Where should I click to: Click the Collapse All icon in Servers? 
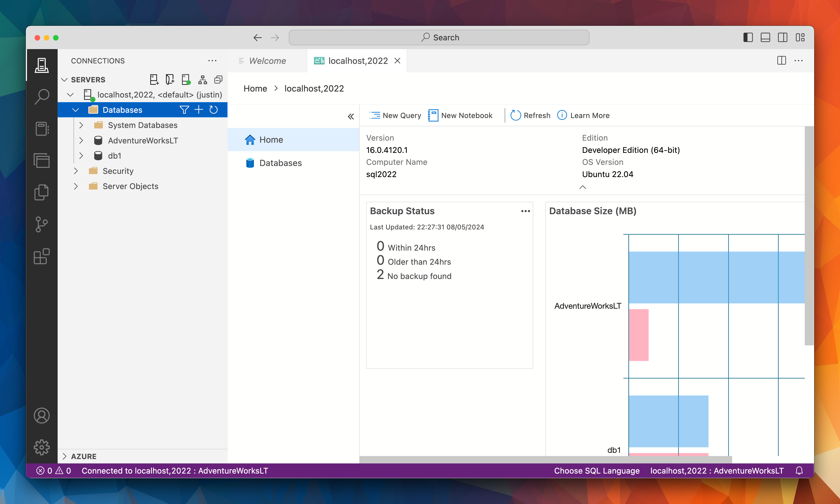coord(218,80)
